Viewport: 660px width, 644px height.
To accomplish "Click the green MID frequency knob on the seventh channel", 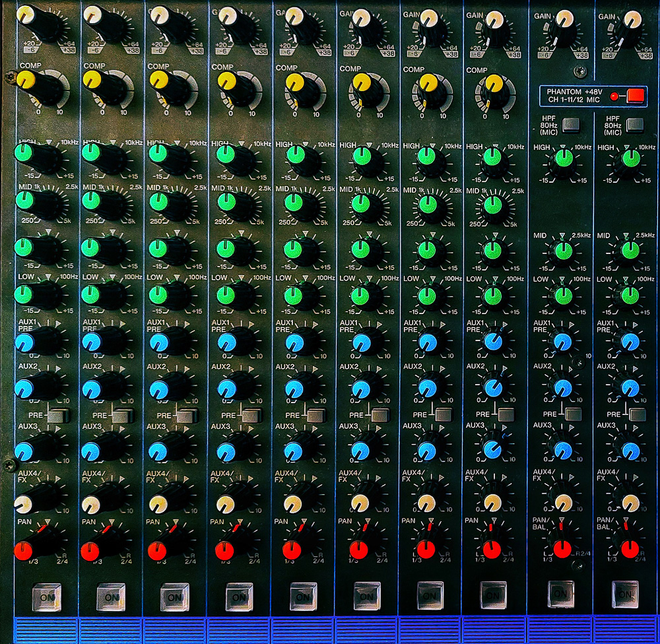I will coord(426,205).
